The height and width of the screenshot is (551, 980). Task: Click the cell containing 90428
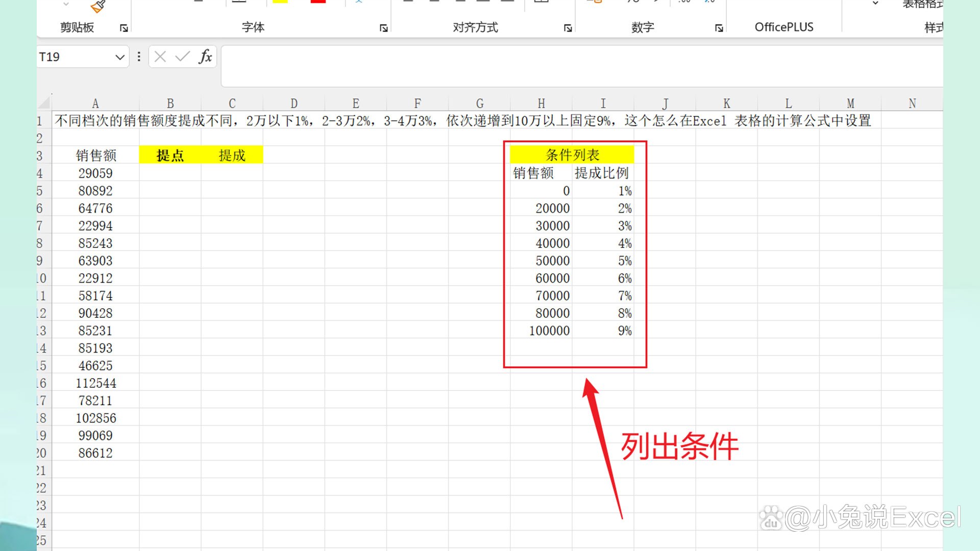click(95, 313)
